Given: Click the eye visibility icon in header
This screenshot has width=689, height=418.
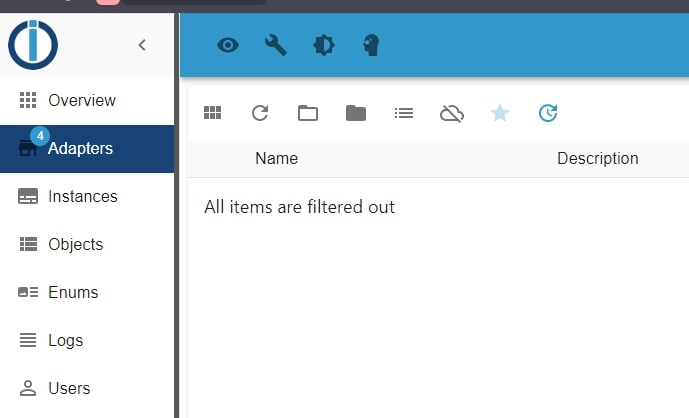Looking at the screenshot, I should [228, 45].
